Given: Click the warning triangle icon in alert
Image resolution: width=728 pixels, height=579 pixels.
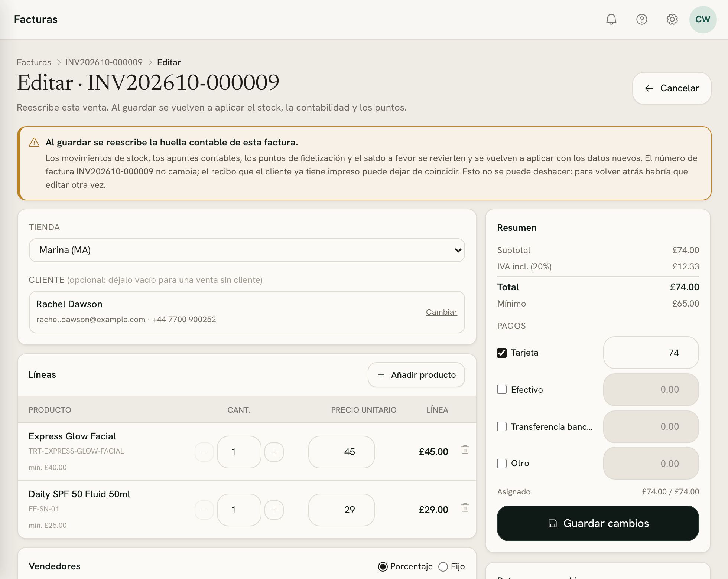Looking at the screenshot, I should (x=34, y=143).
